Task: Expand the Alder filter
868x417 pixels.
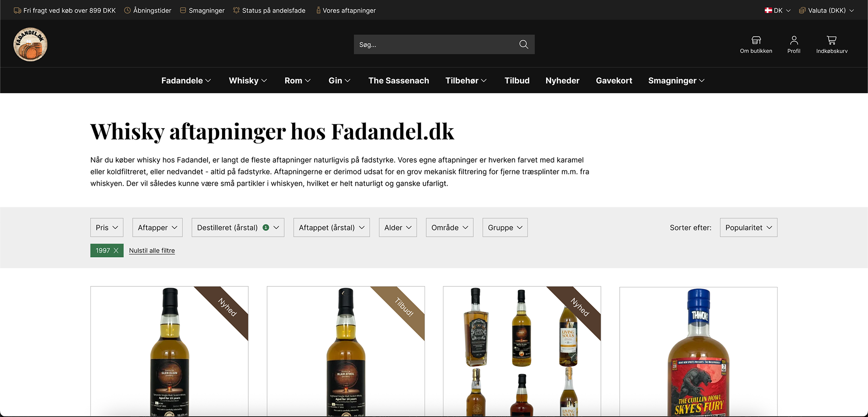Action: pyautogui.click(x=398, y=228)
